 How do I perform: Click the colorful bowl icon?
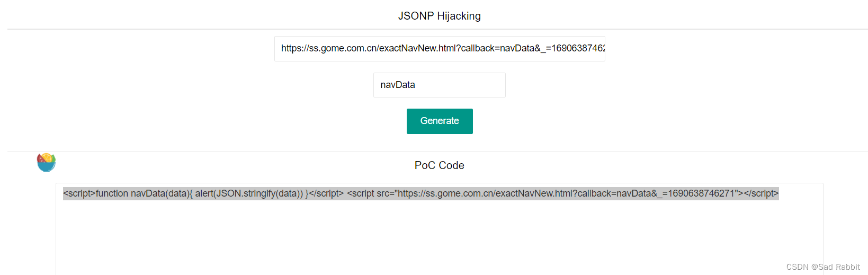(x=47, y=162)
